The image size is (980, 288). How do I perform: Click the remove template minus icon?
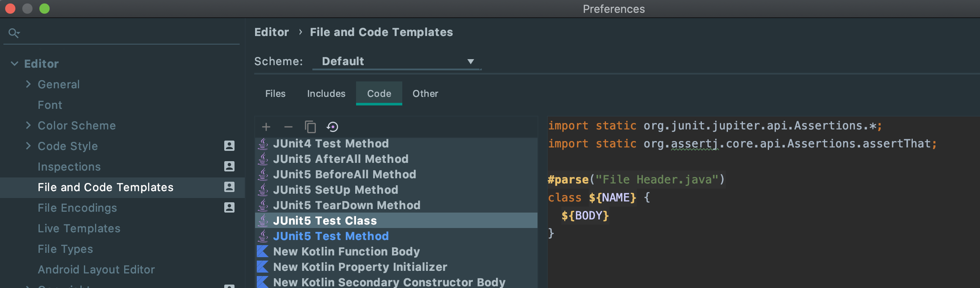click(x=288, y=127)
